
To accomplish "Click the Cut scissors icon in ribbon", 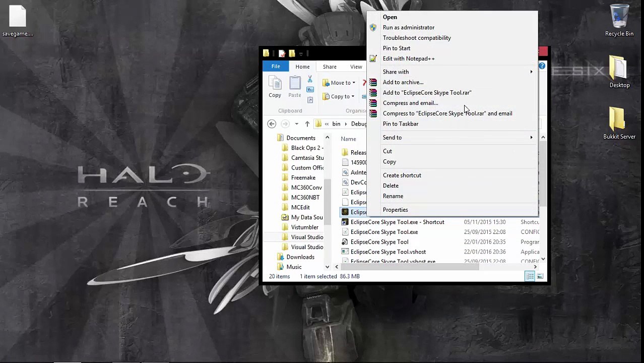I will tap(310, 80).
